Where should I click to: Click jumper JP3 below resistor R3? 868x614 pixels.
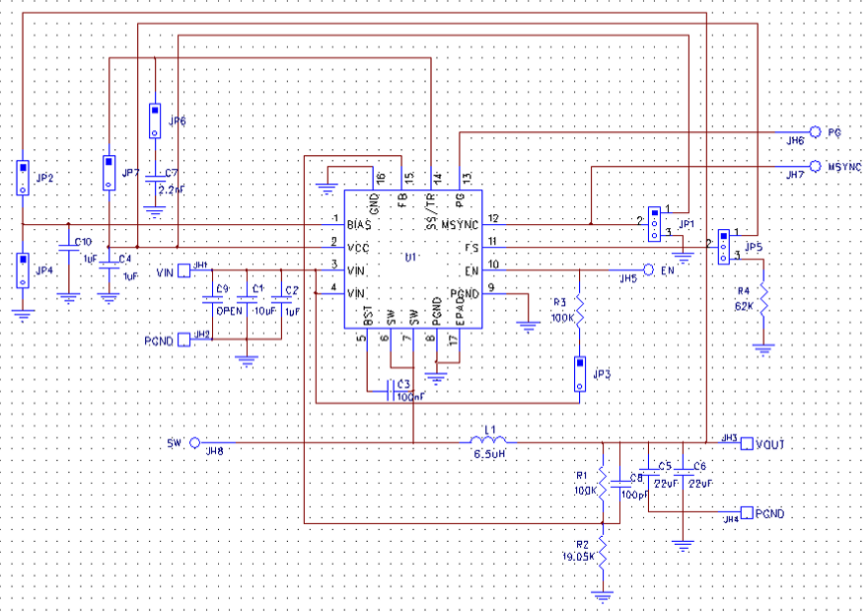pos(580,373)
